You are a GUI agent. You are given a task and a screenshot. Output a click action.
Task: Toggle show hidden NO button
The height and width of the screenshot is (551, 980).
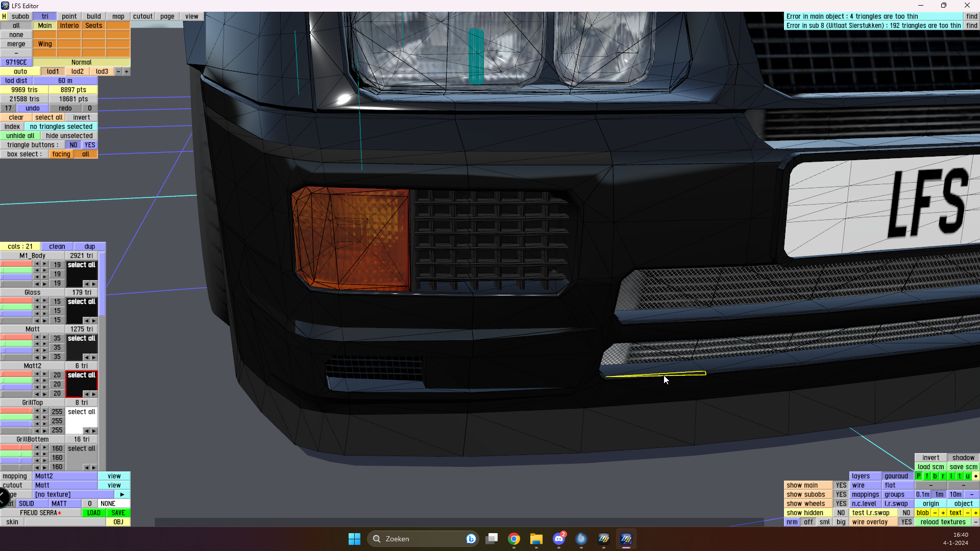pos(841,513)
